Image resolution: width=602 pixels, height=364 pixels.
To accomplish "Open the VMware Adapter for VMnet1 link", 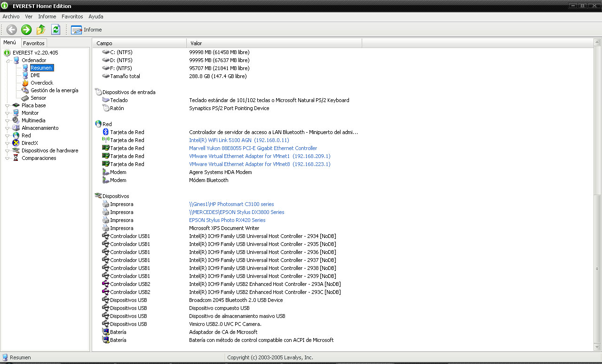I will pos(260,156).
